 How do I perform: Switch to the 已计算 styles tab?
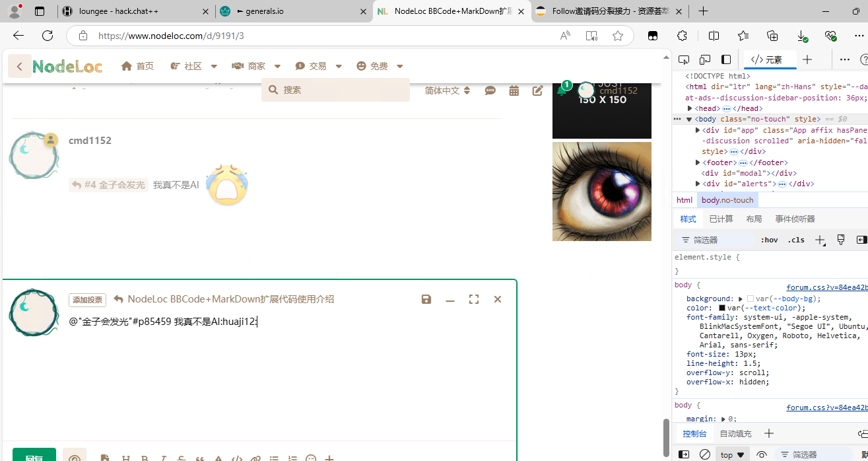click(721, 219)
